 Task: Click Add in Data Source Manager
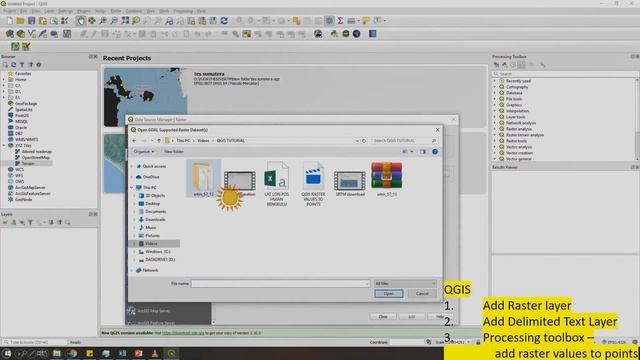point(411,317)
